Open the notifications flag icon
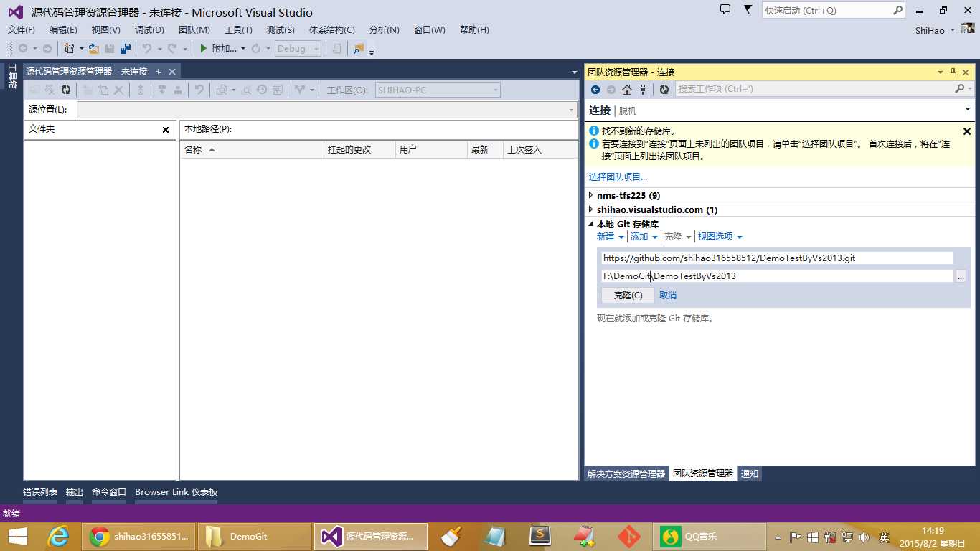Viewport: 980px width, 551px height. 748,10
